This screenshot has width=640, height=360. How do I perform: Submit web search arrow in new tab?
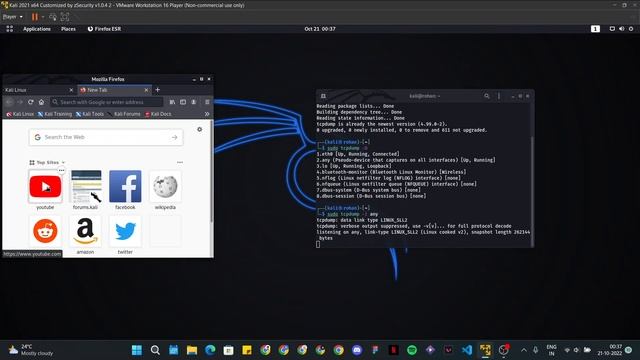175,138
